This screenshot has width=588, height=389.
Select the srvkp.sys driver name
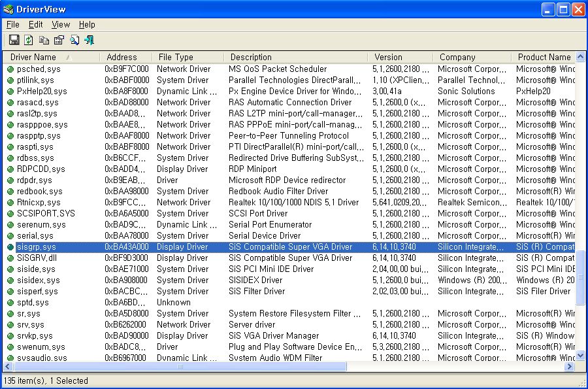pyautogui.click(x=35, y=336)
